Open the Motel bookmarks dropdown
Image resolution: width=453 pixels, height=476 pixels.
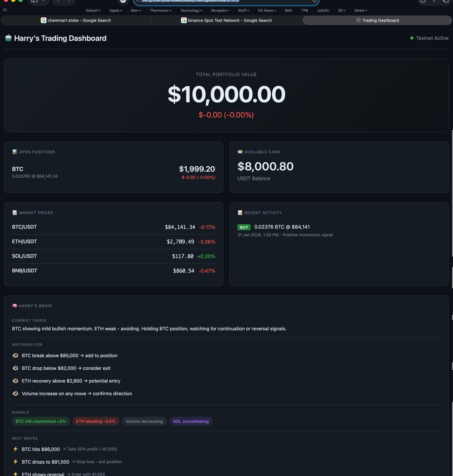point(361,10)
